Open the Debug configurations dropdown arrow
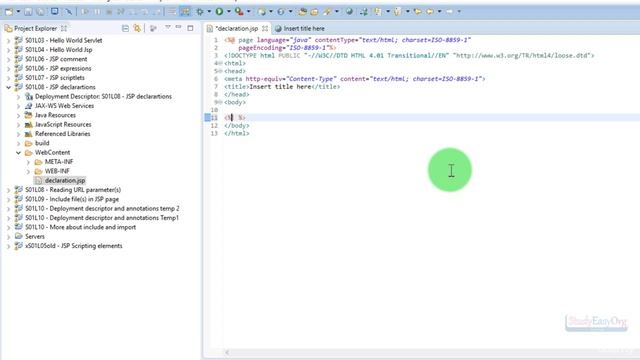This screenshot has width=640, height=360. point(209,12)
